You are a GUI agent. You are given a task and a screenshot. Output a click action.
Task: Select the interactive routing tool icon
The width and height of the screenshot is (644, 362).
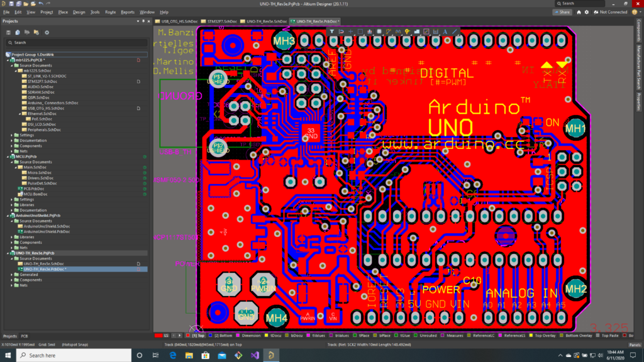click(x=389, y=31)
